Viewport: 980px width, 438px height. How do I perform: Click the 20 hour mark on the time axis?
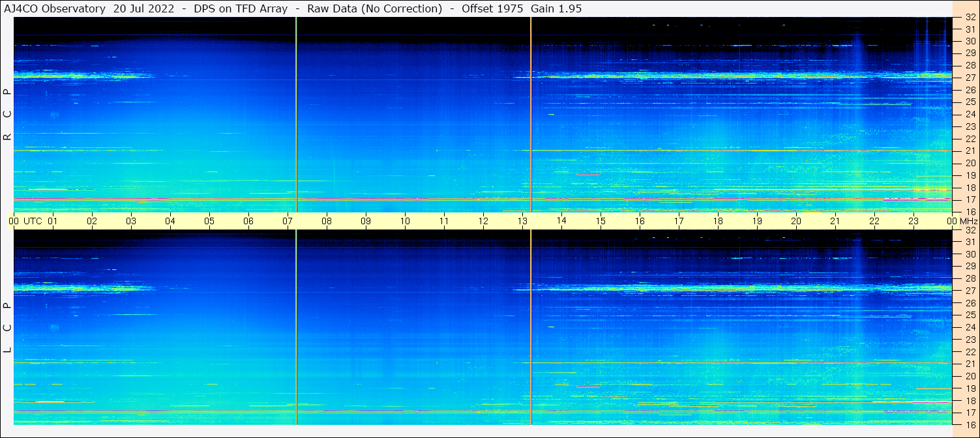coord(796,221)
